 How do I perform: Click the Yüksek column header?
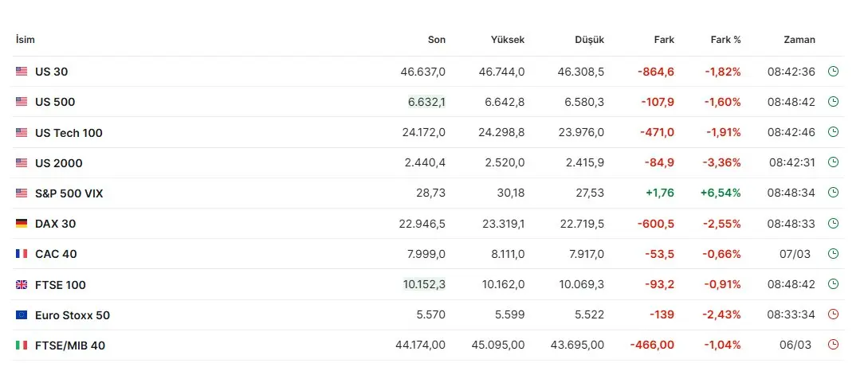click(x=508, y=40)
